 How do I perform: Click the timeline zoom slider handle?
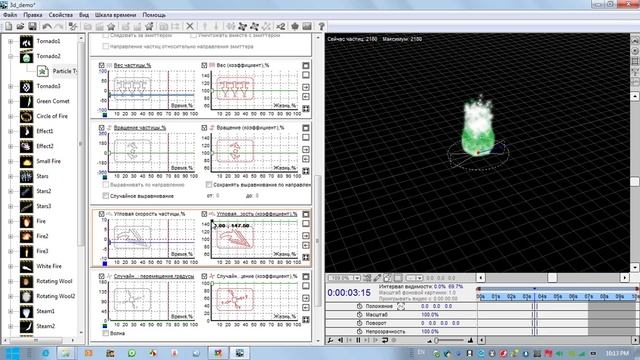click(x=437, y=340)
